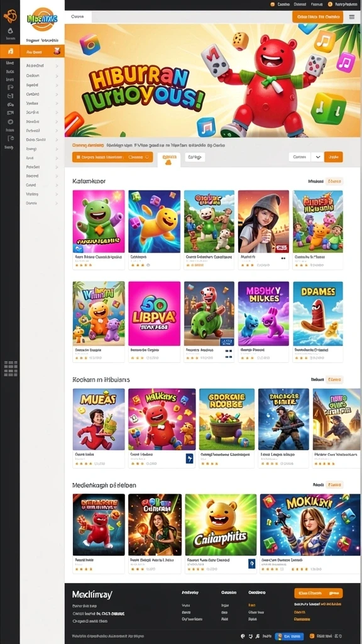This screenshot has width=362, height=644.
Task: Click the avatar icon inside the blue footer button
Action: [280, 636]
